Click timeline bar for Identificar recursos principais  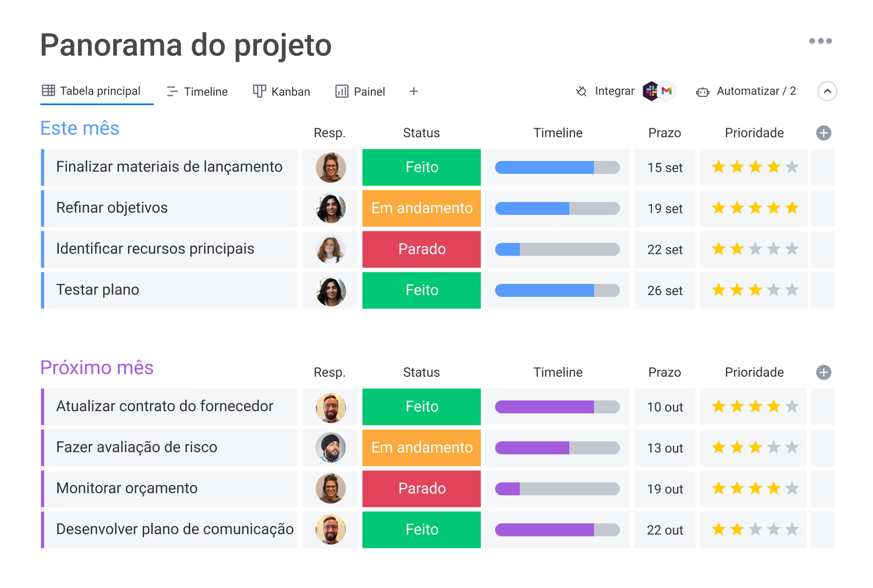coord(557,249)
